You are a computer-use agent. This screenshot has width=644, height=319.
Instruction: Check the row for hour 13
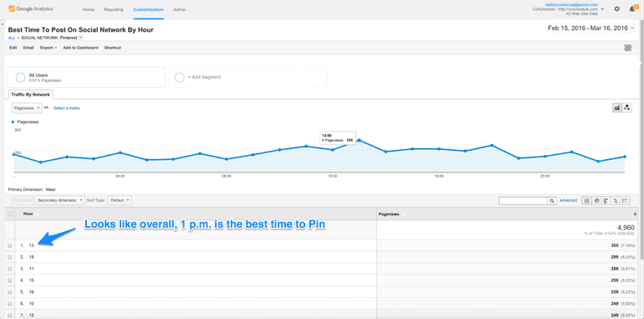10,245
